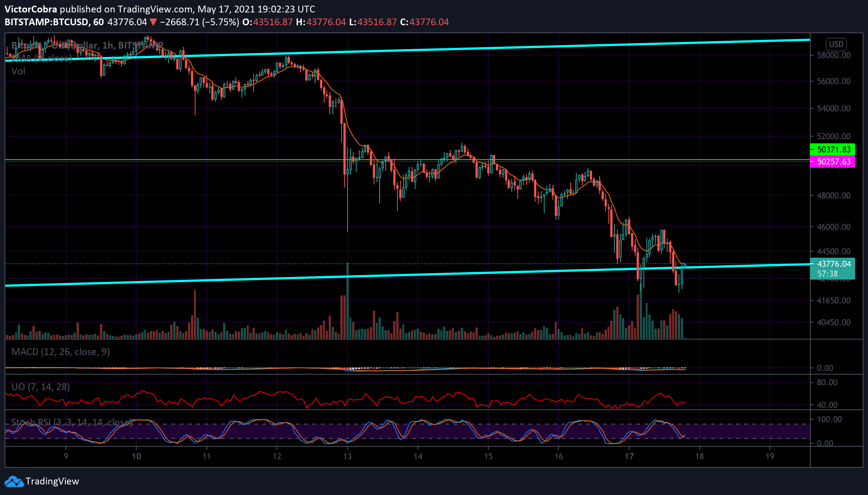
Task: Click the 58000.00 price axis label
Action: pos(833,55)
